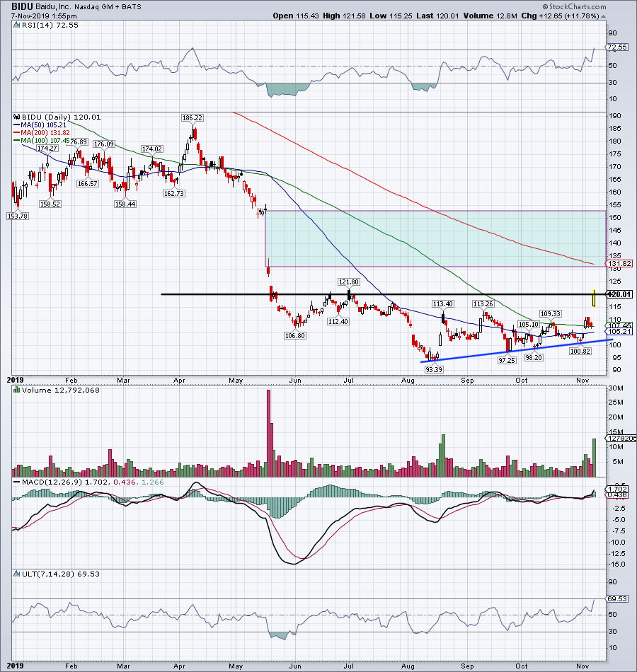
Task: Click the 121.80 July high label
Action: pos(348,282)
